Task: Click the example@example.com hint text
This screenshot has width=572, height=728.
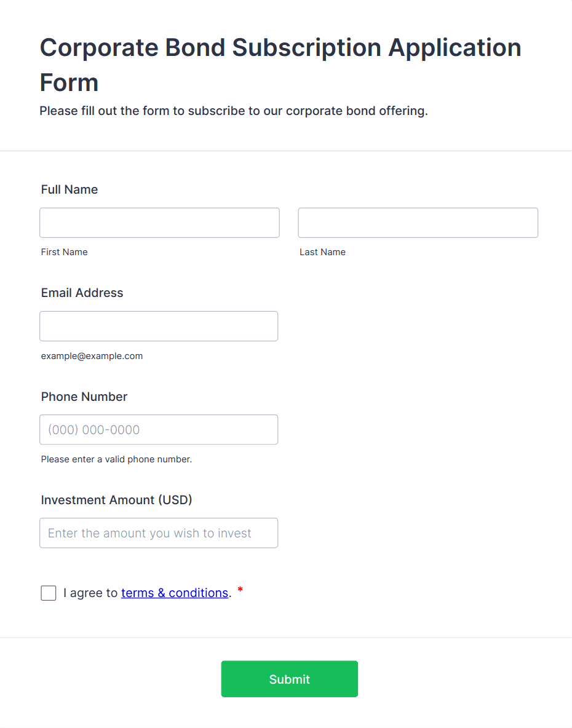Action: tap(92, 356)
